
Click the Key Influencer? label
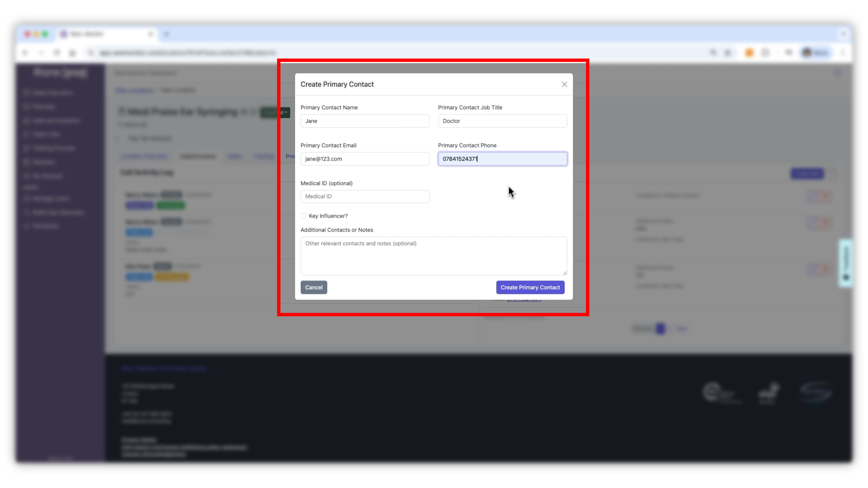(x=328, y=216)
